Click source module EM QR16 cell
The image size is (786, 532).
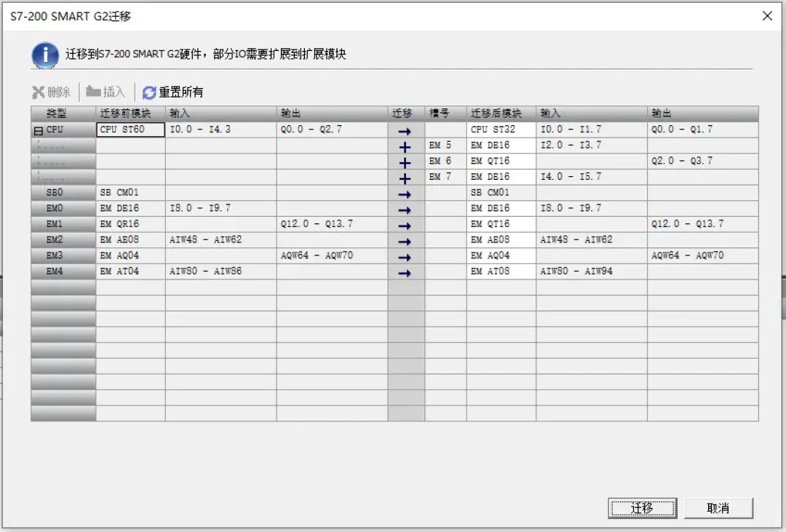click(130, 224)
